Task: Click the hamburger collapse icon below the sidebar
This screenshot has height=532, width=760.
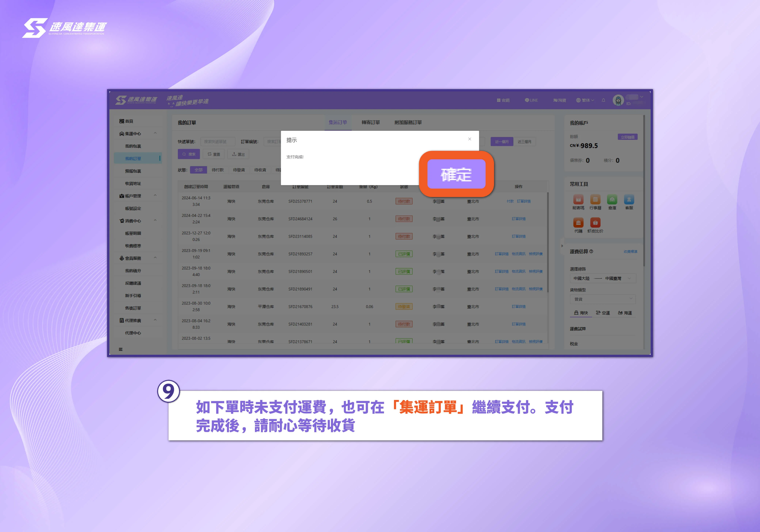Action: pos(120,349)
